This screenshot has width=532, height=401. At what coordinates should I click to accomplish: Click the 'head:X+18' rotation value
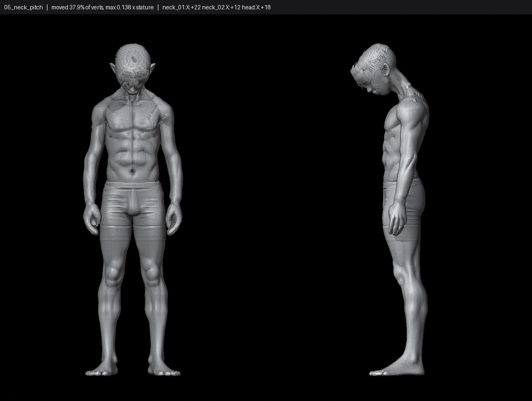pos(256,7)
